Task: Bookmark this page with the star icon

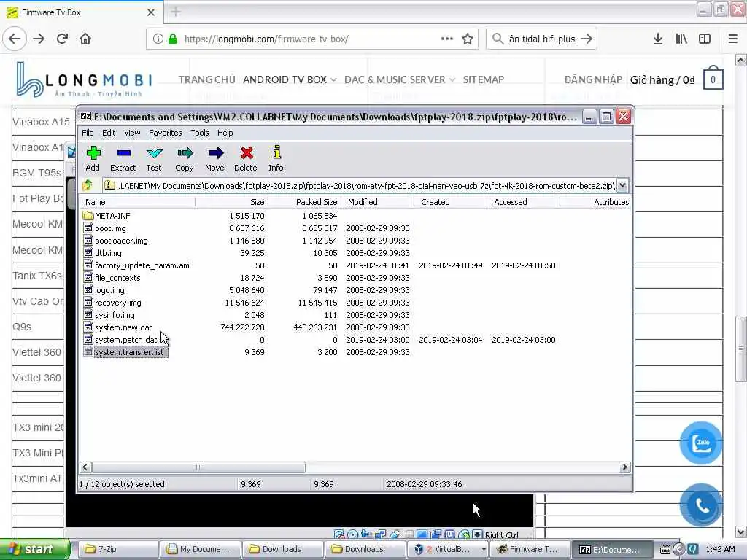Action: tap(468, 39)
